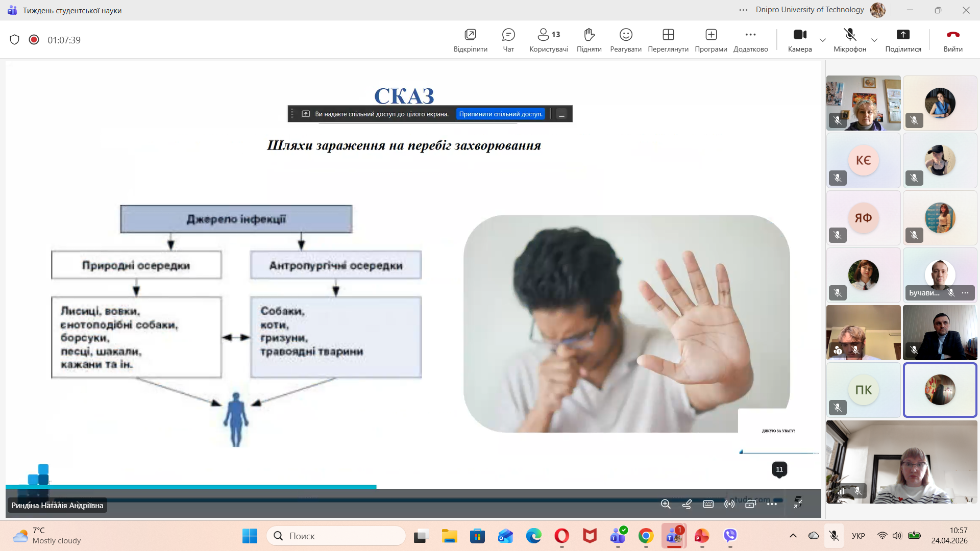Click Відкріпити pop-out icon
980x551 pixels.
pyautogui.click(x=470, y=40)
